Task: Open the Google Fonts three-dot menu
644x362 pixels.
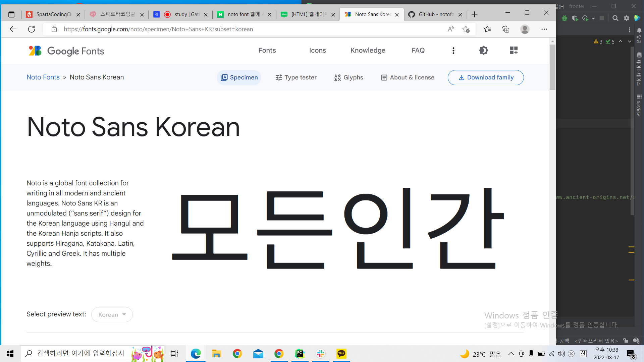Action: [x=453, y=50]
